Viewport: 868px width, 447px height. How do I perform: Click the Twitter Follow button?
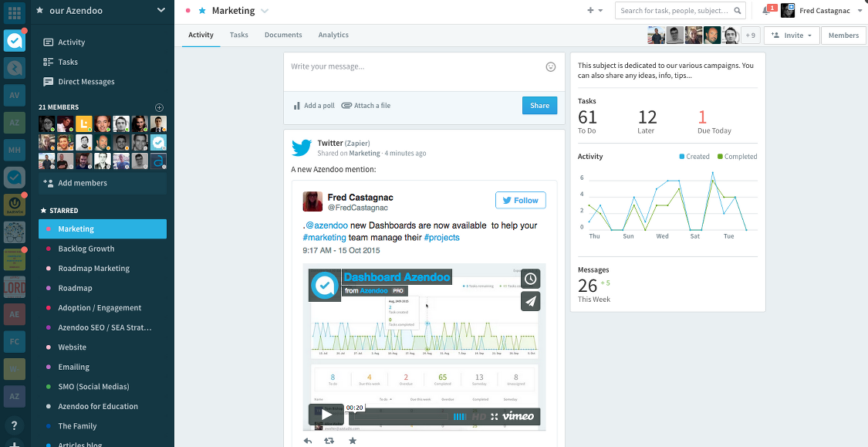(520, 201)
